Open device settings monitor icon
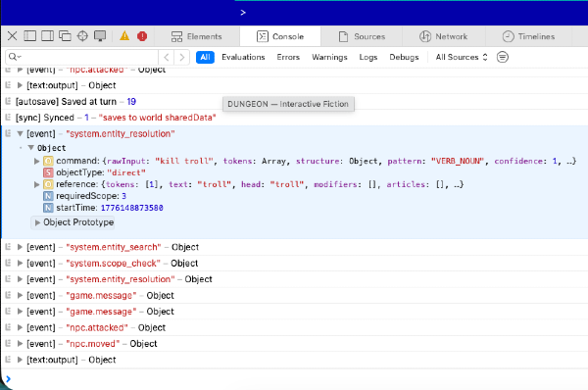588x390 pixels. [100, 36]
